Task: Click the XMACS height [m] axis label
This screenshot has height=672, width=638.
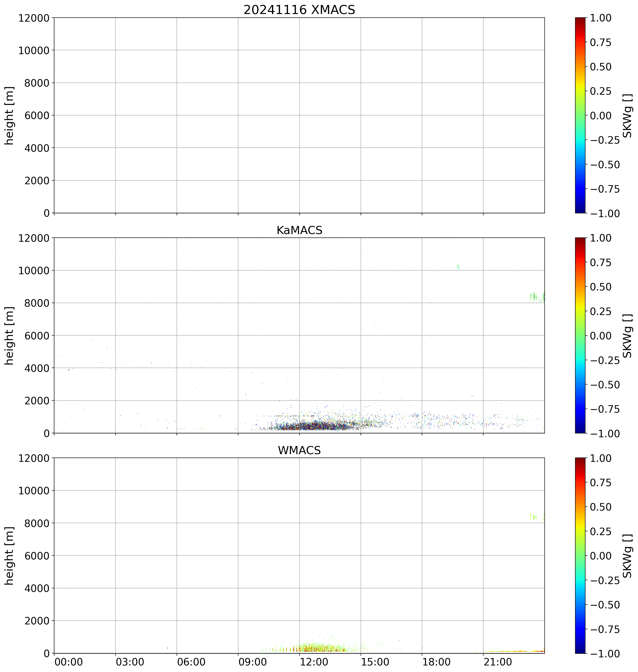Action: tap(9, 115)
